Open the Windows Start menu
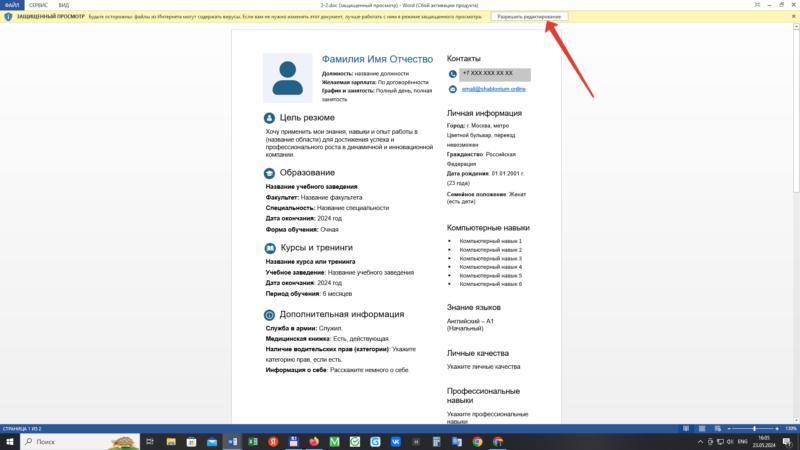The height and width of the screenshot is (450, 800). tap(10, 442)
